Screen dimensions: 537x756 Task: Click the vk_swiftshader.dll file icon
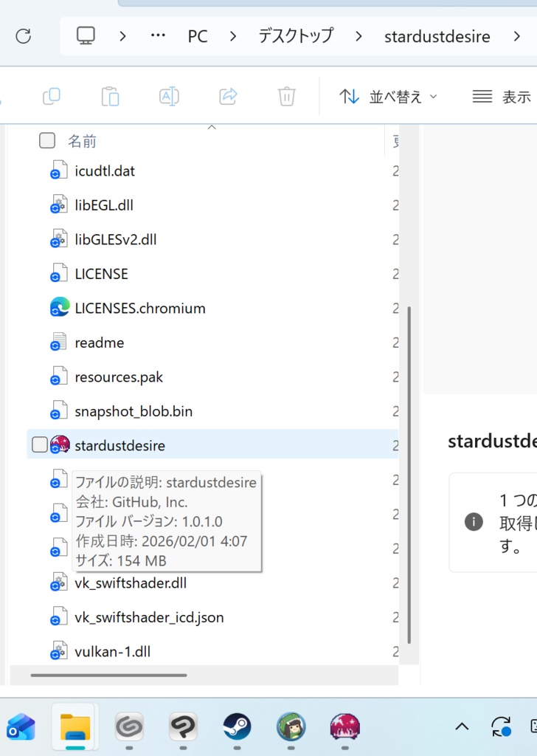59,582
